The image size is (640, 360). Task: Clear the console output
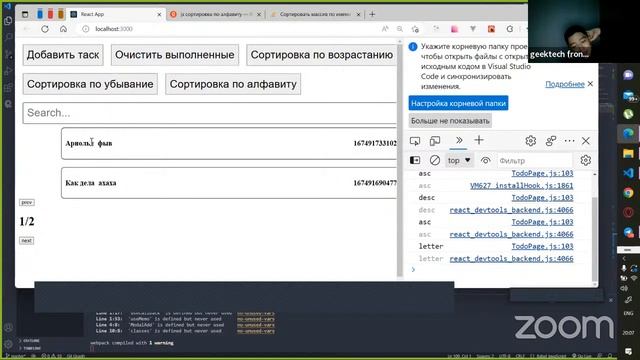435,160
